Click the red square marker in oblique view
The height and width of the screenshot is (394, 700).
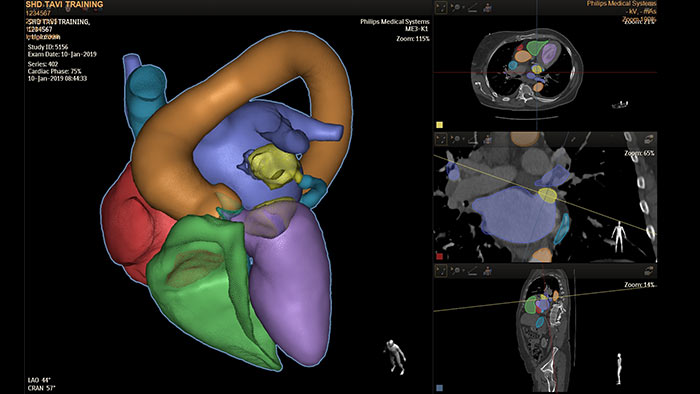coord(439,256)
